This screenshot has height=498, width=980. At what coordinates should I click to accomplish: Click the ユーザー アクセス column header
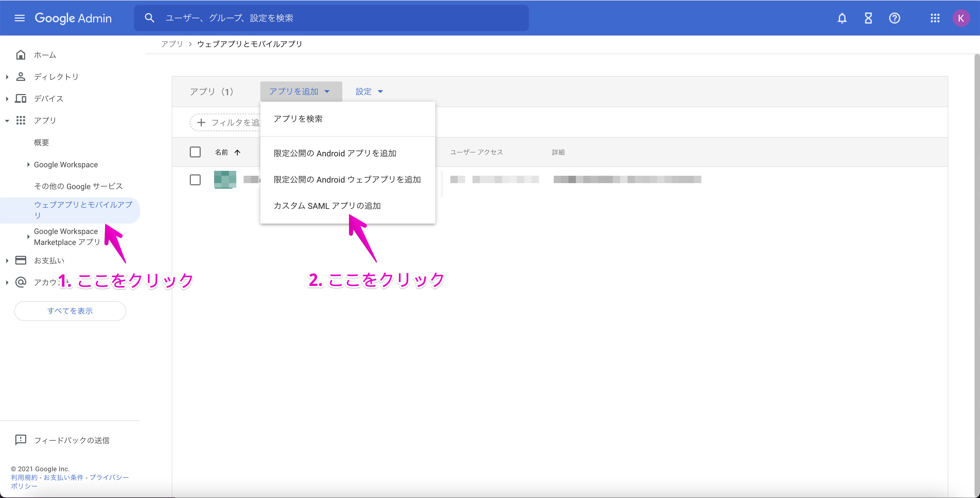point(476,153)
